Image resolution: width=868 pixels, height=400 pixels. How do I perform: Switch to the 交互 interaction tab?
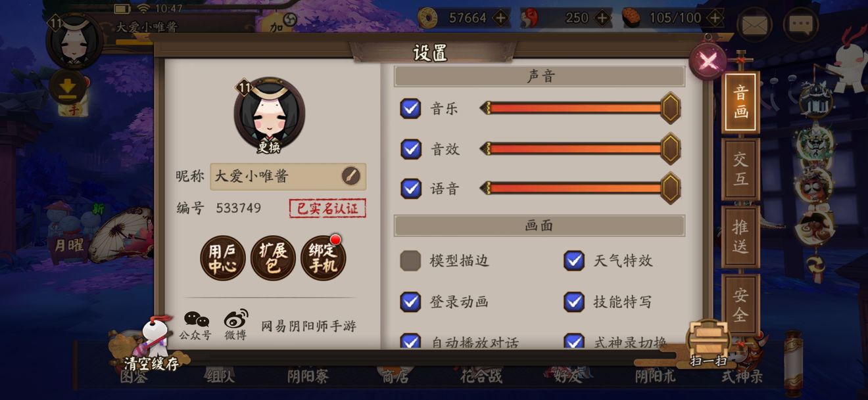[740, 169]
